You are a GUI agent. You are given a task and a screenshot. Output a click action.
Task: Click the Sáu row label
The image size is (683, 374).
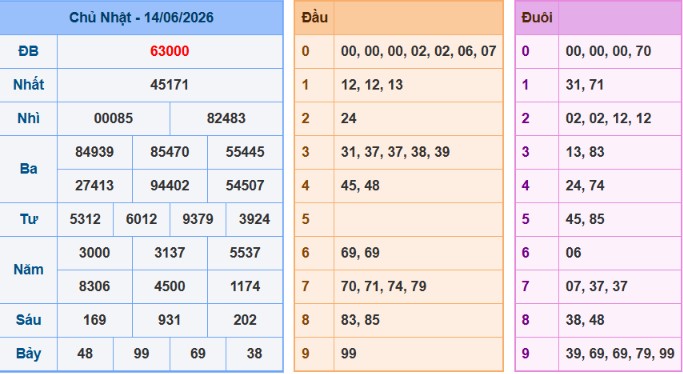pos(28,320)
